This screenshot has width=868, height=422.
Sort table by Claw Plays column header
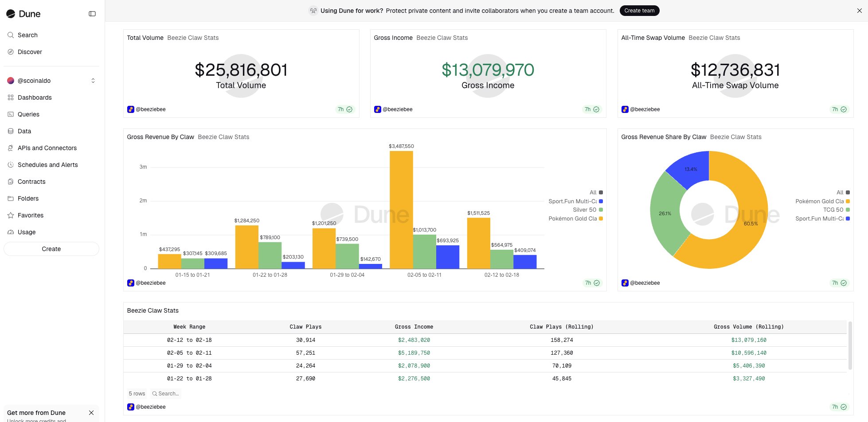[305, 327]
